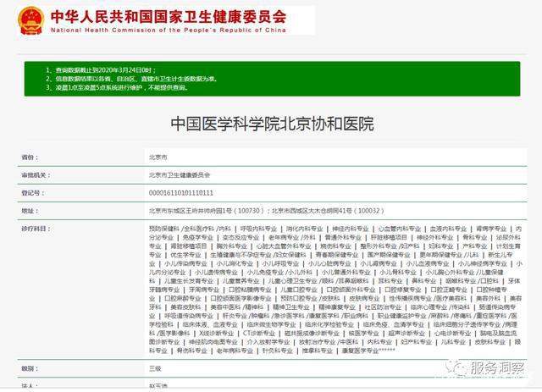Image resolution: width=542 pixels, height=392 pixels.
Task: Click the 级别 row label
Action: click(30, 369)
